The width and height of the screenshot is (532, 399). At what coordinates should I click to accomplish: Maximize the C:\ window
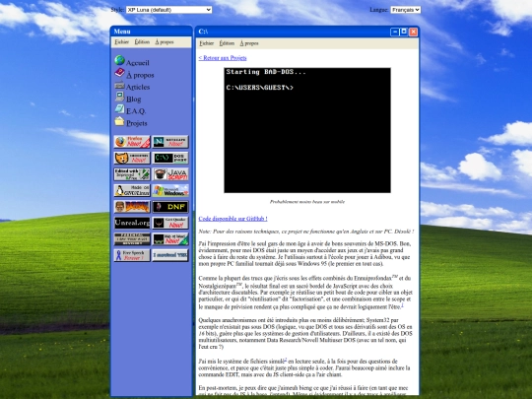404,32
